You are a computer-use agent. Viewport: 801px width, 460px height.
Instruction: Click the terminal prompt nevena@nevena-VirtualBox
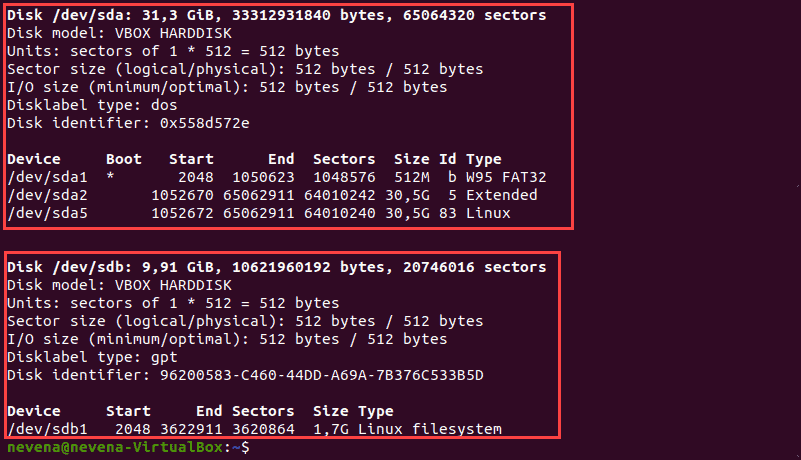(115, 448)
